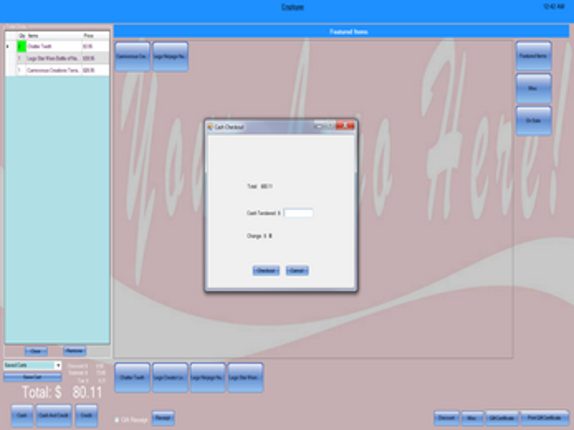Choose the Cash payment button
Image resolution: width=574 pixels, height=430 pixels.
[x=22, y=416]
